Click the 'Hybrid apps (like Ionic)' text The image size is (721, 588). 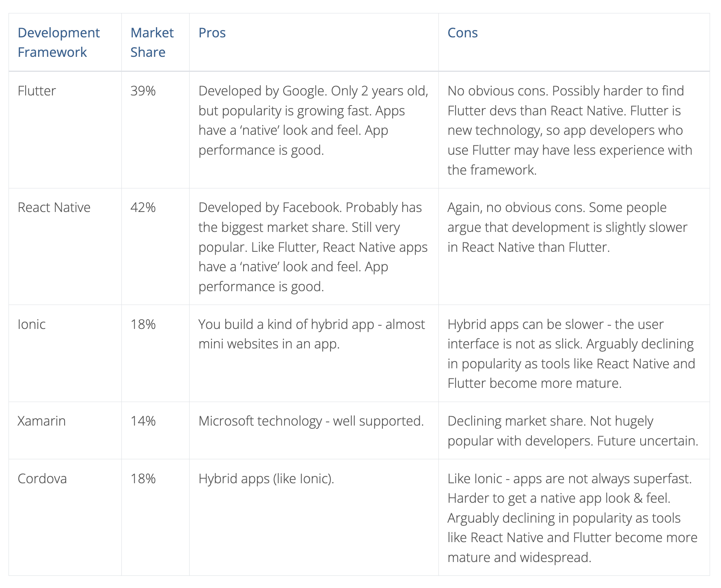coord(266,478)
